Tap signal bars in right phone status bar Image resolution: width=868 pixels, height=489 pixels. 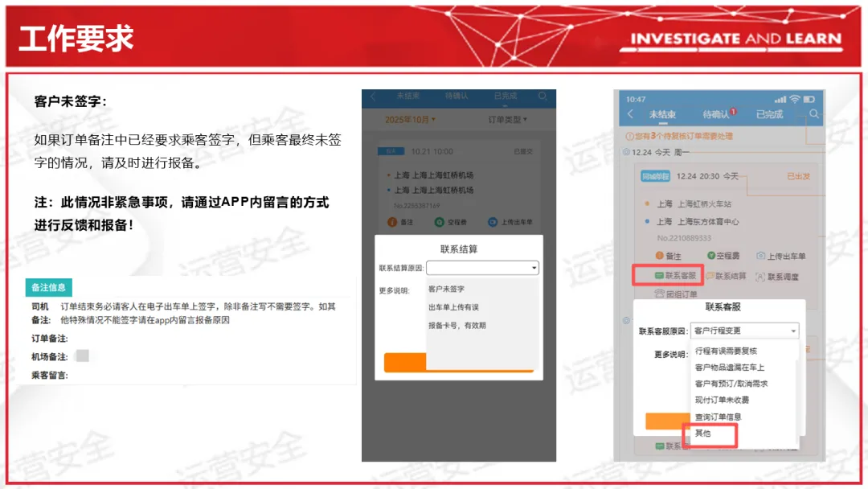pos(780,100)
